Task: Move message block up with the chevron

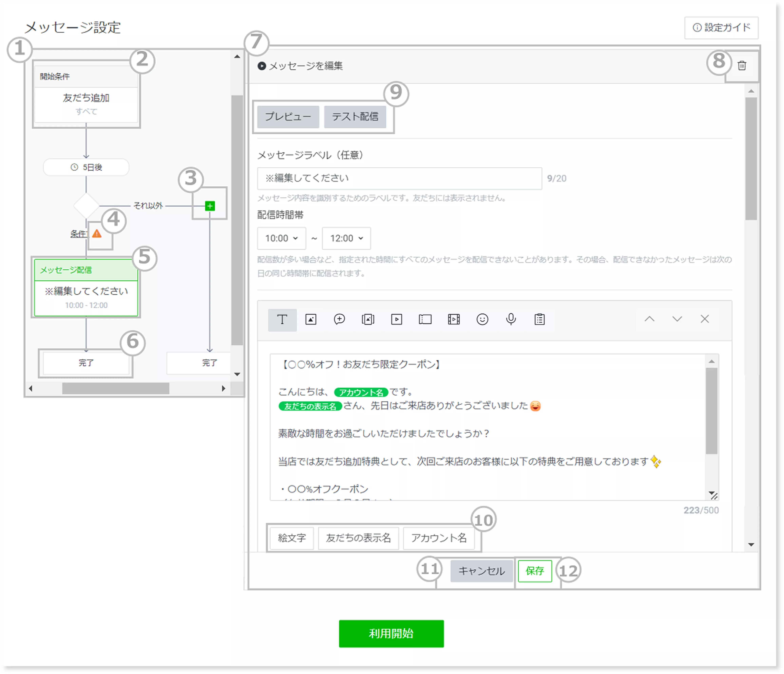Action: (x=649, y=319)
